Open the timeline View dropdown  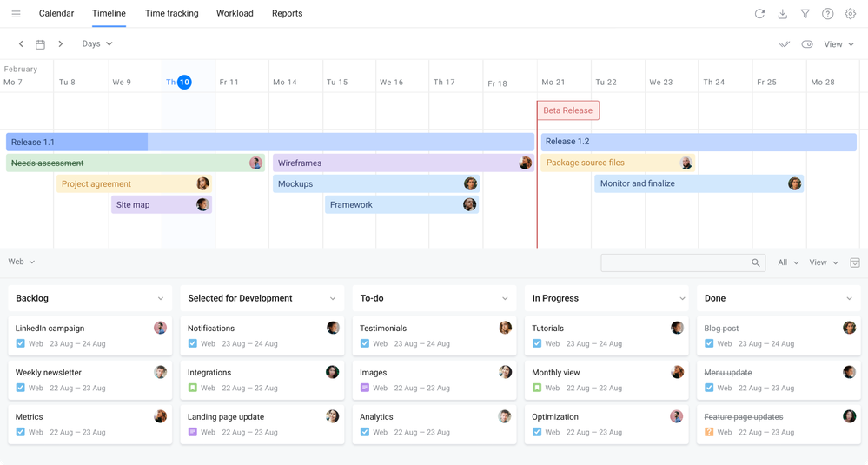[838, 44]
